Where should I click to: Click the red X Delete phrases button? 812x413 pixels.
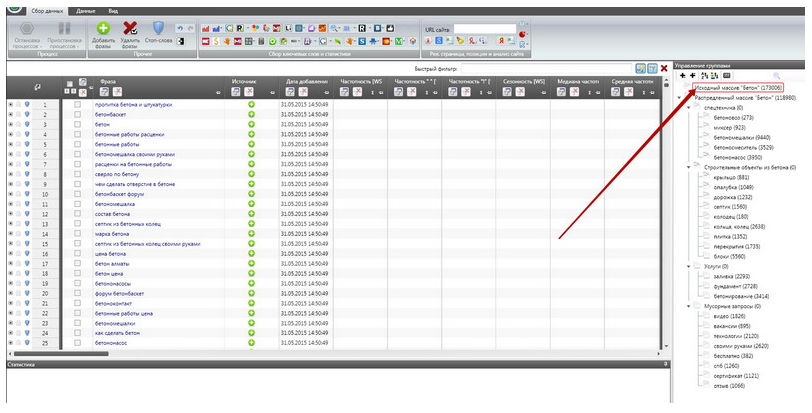tap(129, 29)
